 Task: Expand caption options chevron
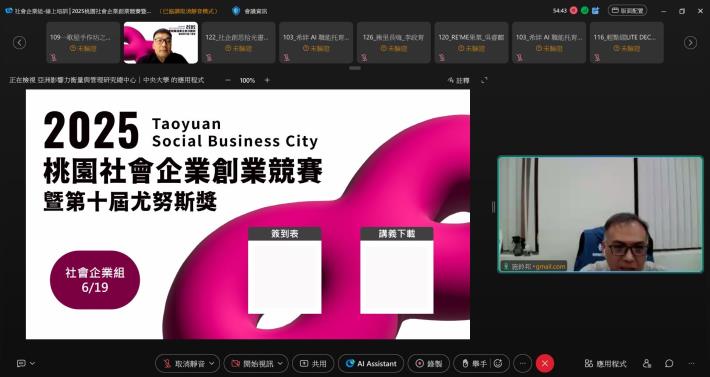32,363
